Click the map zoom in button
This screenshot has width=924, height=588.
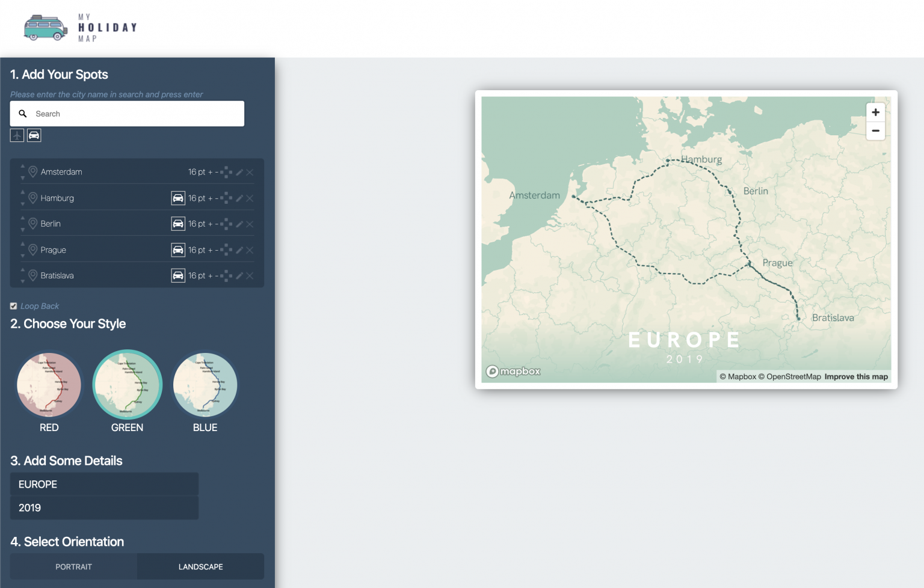tap(875, 112)
